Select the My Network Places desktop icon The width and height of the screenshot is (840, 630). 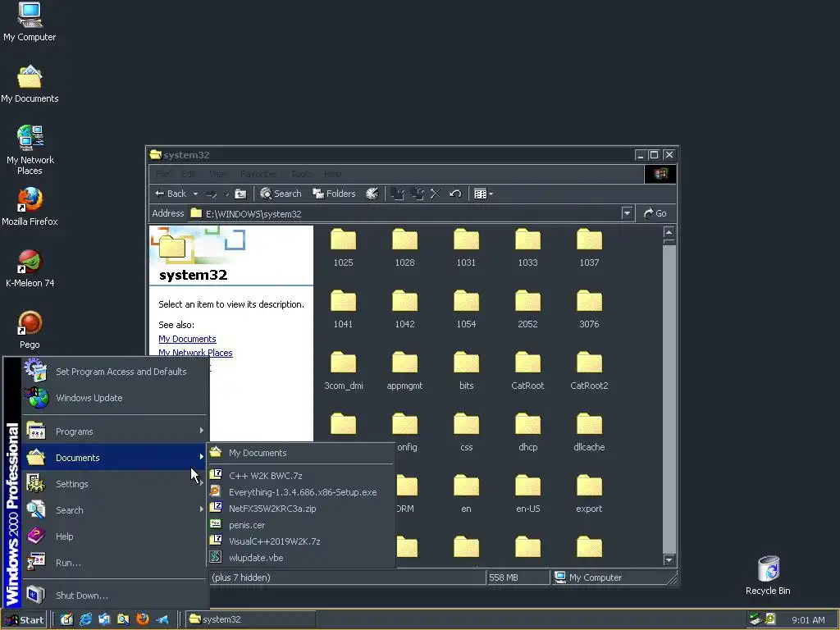[30, 150]
